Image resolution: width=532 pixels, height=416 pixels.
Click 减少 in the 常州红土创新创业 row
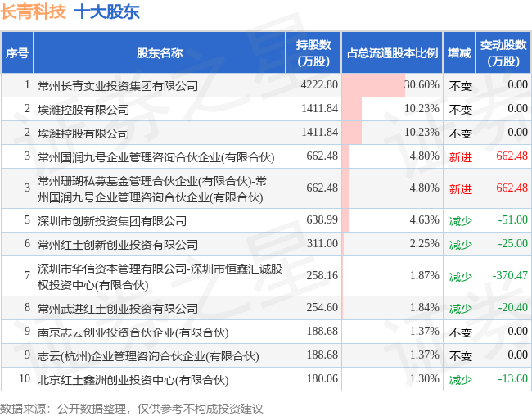[x=461, y=245]
